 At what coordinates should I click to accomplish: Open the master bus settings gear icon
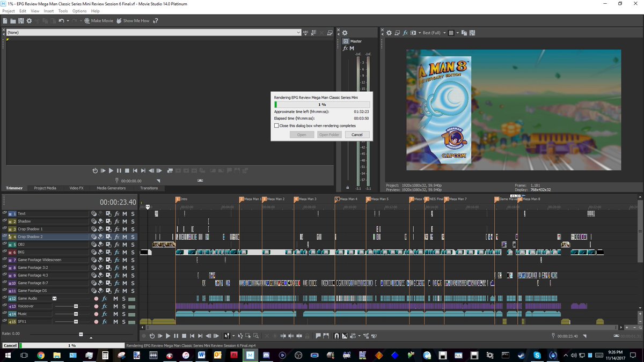pos(345,33)
